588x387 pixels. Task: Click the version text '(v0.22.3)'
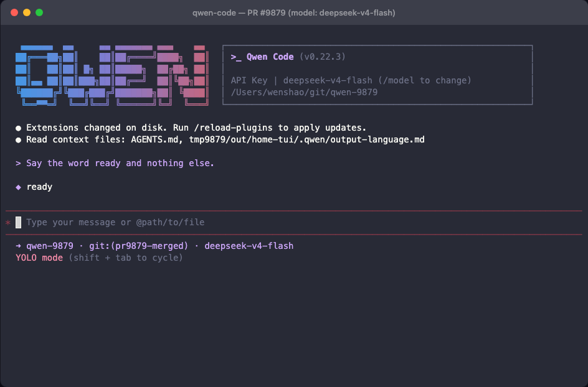click(x=323, y=57)
